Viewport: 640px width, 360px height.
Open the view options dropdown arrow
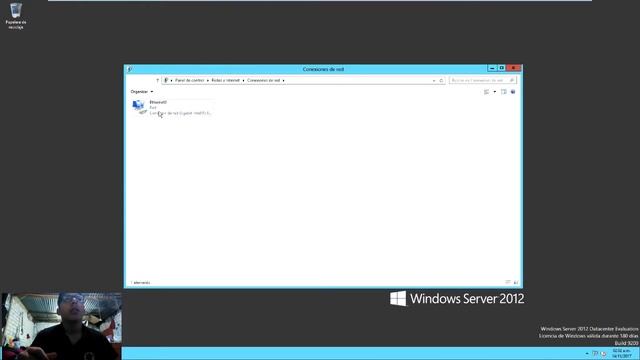(495, 92)
